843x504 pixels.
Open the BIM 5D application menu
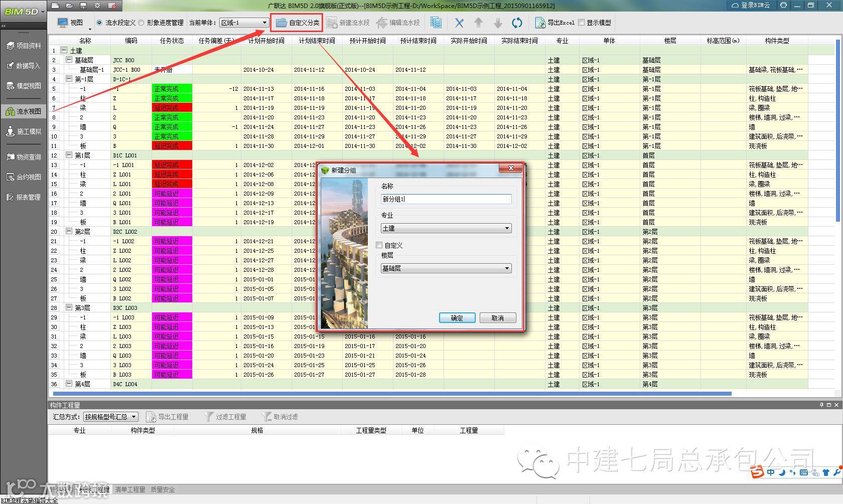[24, 11]
